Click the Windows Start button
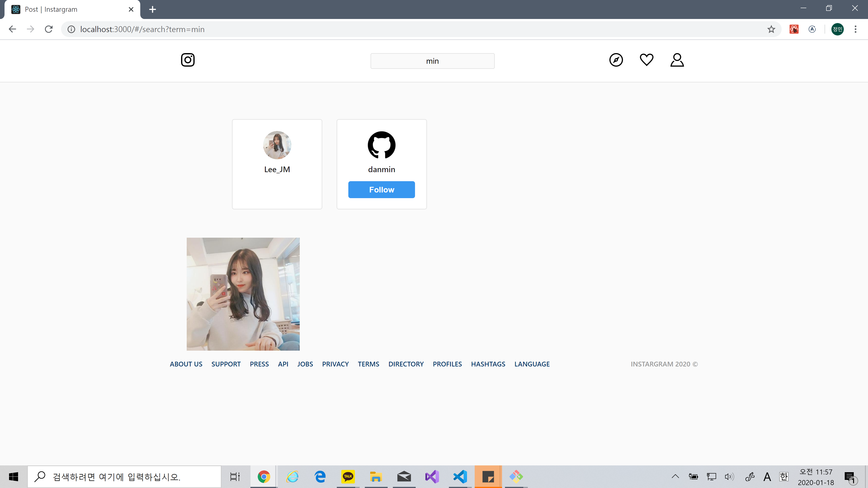 [x=14, y=476]
